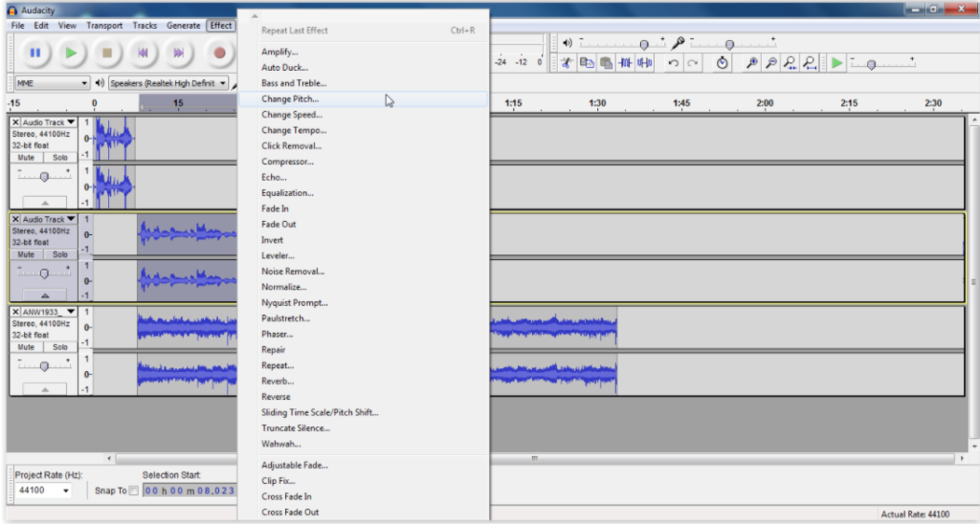The height and width of the screenshot is (524, 980).
Task: Zoom out of the timeline
Action: [771, 62]
